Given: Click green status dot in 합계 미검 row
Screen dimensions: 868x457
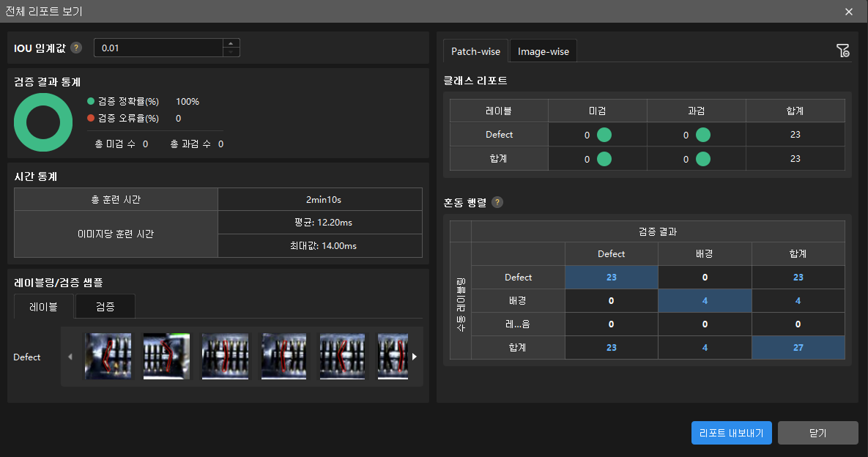Looking at the screenshot, I should (604, 159).
